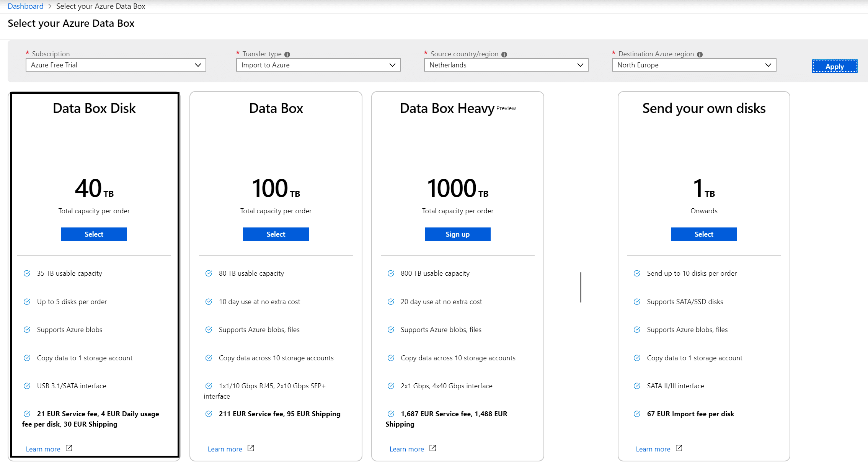
Task: Select the 100 TB Data Box
Action: [x=276, y=234]
